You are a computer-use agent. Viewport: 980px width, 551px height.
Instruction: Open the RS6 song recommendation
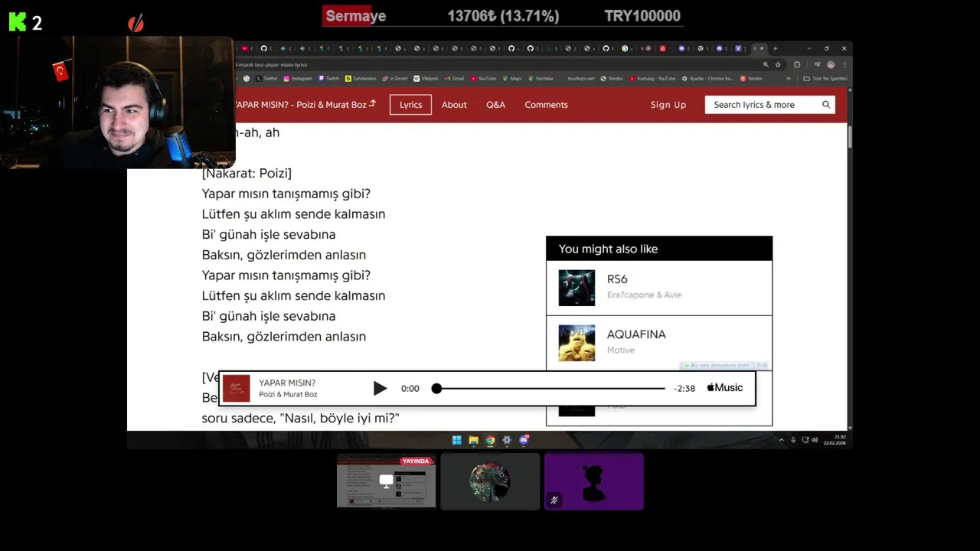coord(659,288)
